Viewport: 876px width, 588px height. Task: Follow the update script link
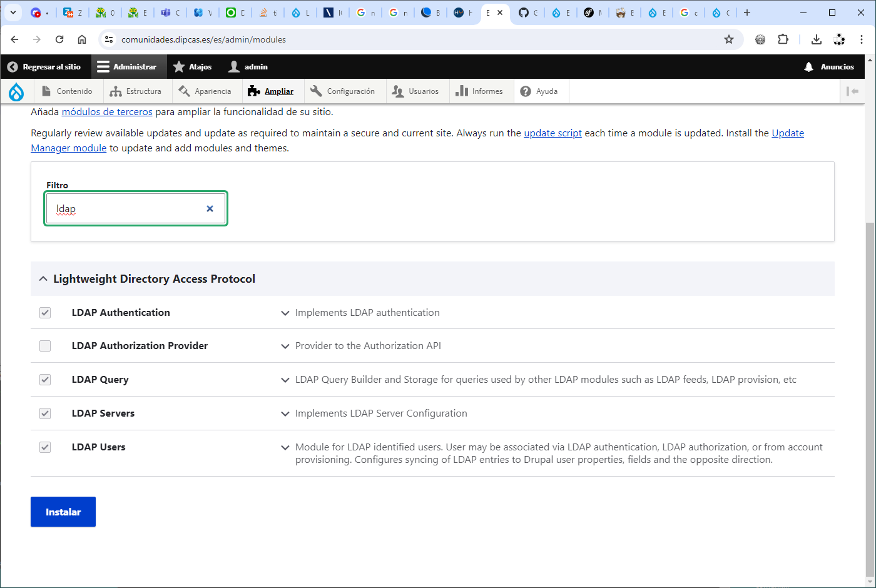(x=553, y=133)
